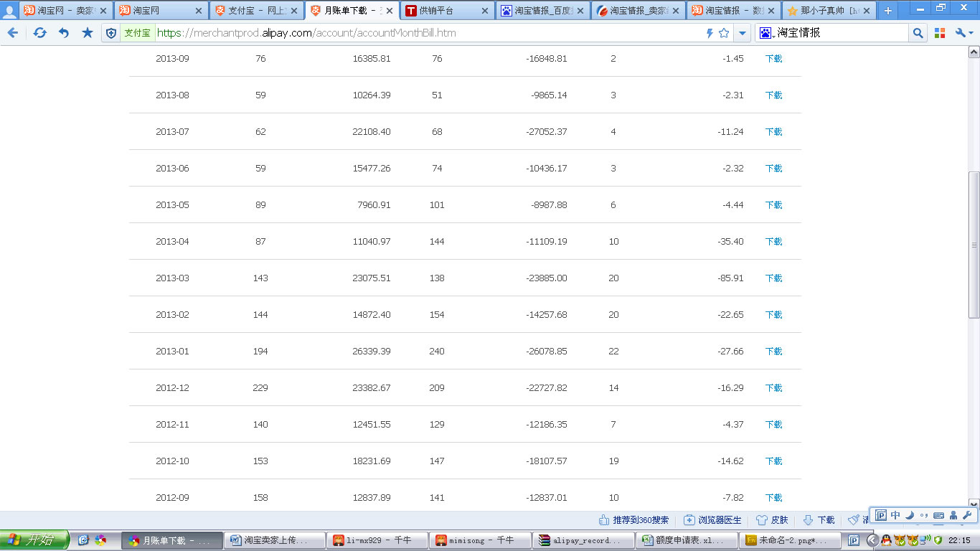Reload the page with the refresh icon
Image resolution: width=980 pixels, height=551 pixels.
pyautogui.click(x=40, y=33)
